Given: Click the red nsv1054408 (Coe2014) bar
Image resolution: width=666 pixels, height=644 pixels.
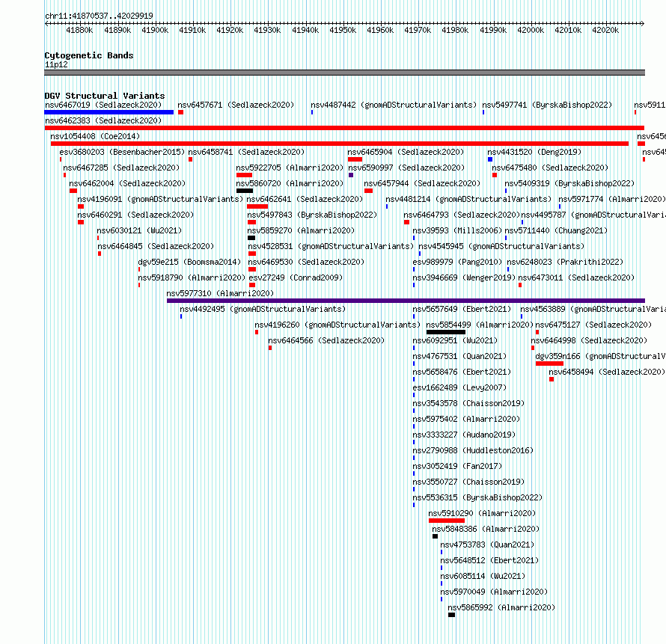Looking at the screenshot, I should pyautogui.click(x=340, y=144).
